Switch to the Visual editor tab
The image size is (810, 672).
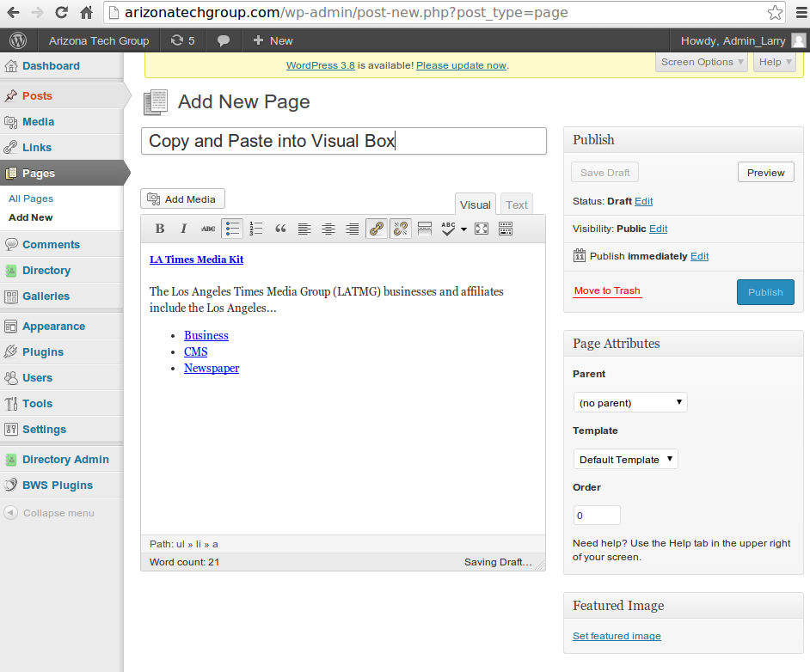pyautogui.click(x=476, y=205)
